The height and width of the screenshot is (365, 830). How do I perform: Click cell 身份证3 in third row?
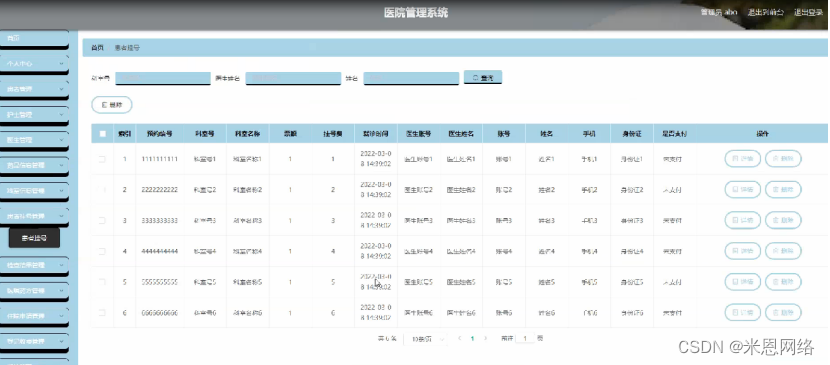pyautogui.click(x=631, y=220)
